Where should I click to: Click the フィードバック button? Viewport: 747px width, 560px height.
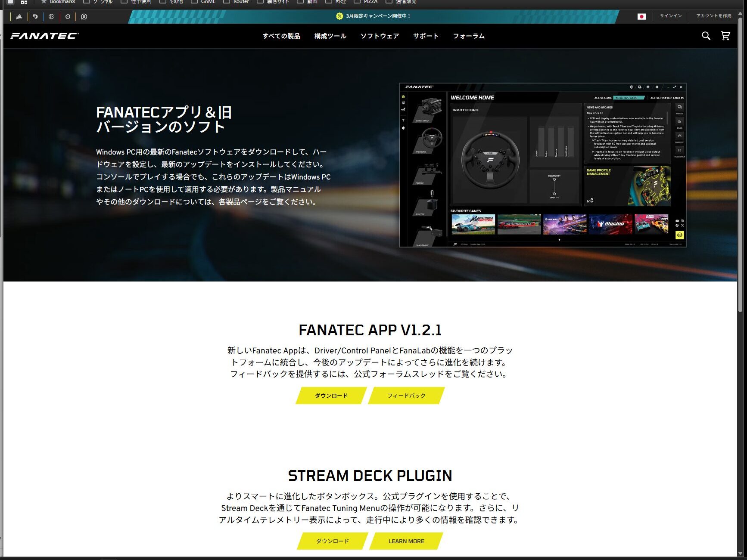(406, 396)
